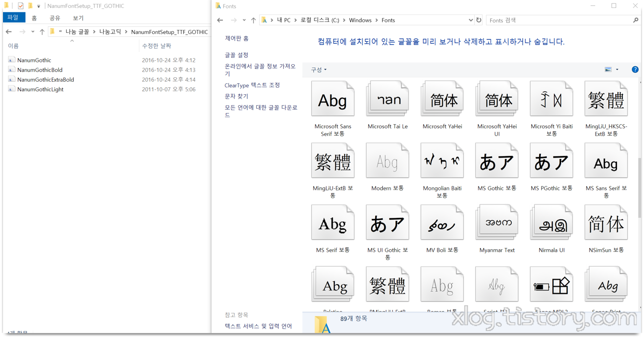The image size is (644, 338).
Task: Click the search magnifier in Fonts window
Action: coord(635,20)
